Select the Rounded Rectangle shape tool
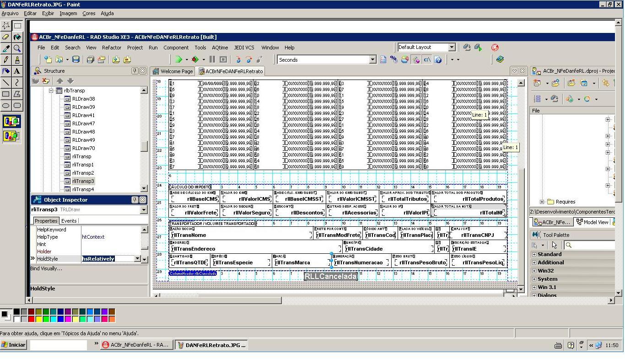625x364 pixels. click(17, 106)
